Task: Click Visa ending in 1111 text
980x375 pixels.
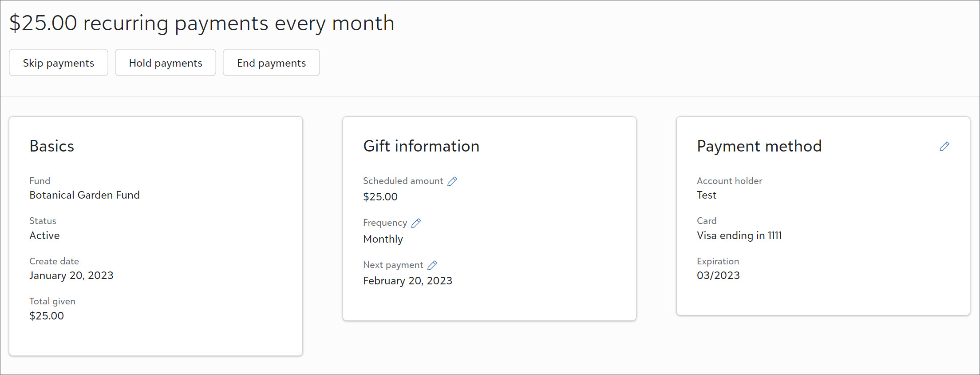Action: pyautogui.click(x=739, y=235)
